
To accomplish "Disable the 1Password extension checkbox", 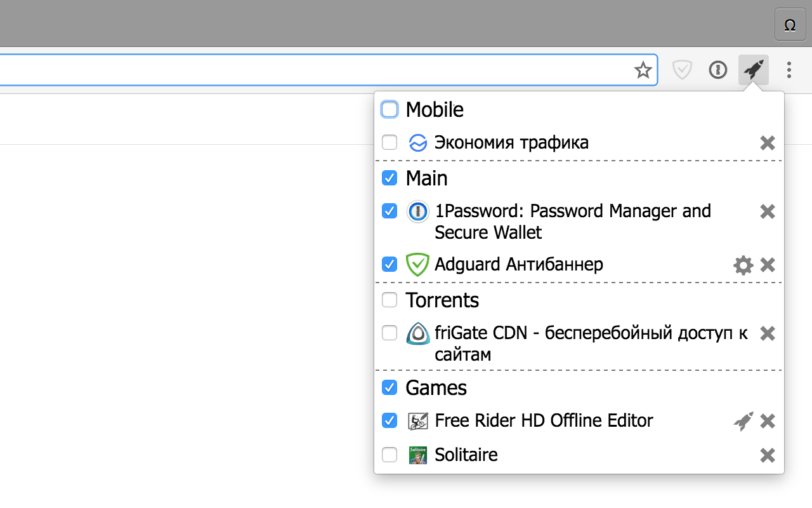I will (390, 211).
